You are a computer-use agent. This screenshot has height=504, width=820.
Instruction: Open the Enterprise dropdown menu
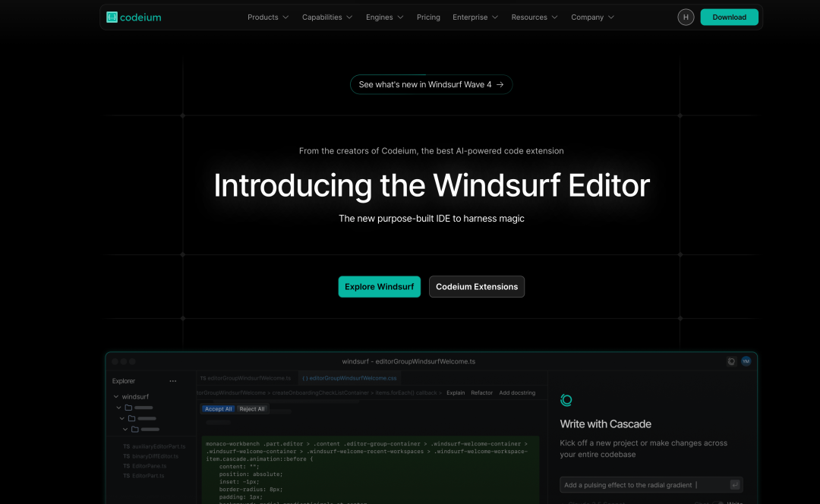click(x=475, y=17)
